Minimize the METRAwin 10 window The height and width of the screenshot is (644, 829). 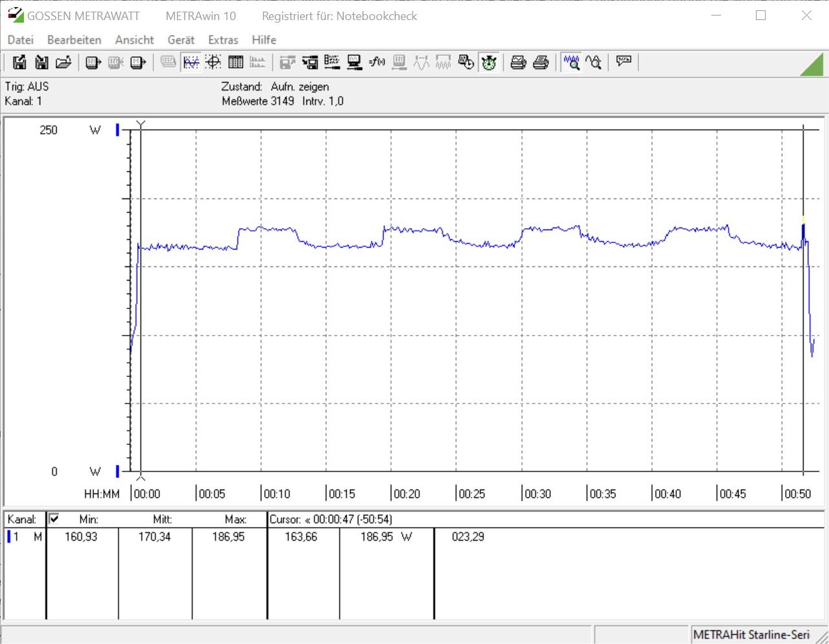pyautogui.click(x=716, y=16)
